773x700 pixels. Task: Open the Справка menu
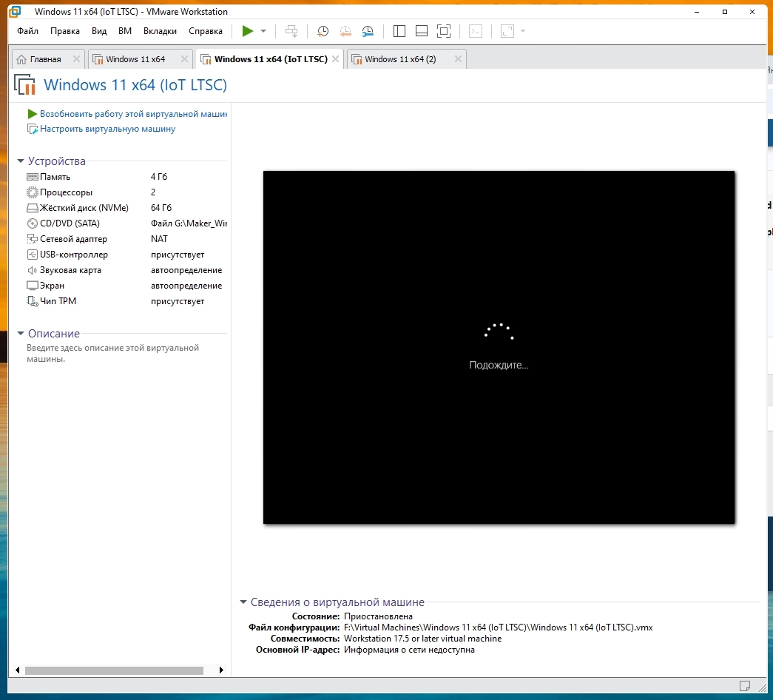coord(205,31)
